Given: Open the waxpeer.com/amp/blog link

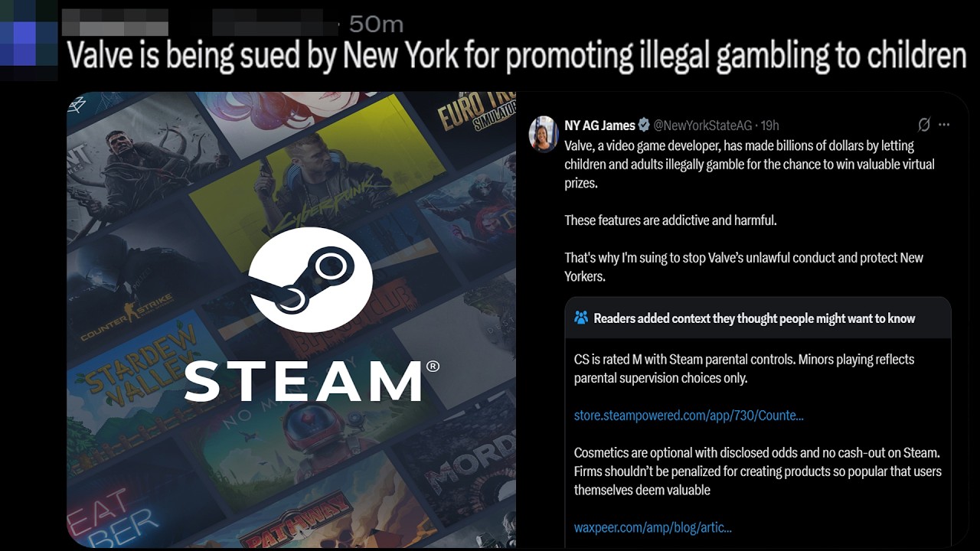Looking at the screenshot, I should [x=652, y=527].
